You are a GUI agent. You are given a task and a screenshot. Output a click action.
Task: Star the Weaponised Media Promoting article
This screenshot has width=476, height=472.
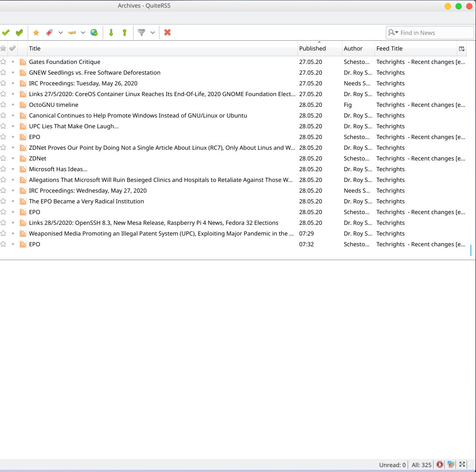coord(3,233)
